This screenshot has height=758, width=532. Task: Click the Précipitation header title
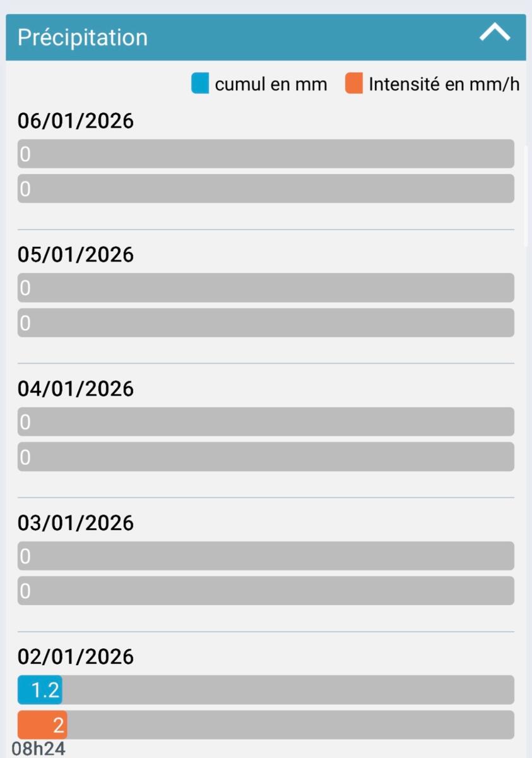(82, 37)
